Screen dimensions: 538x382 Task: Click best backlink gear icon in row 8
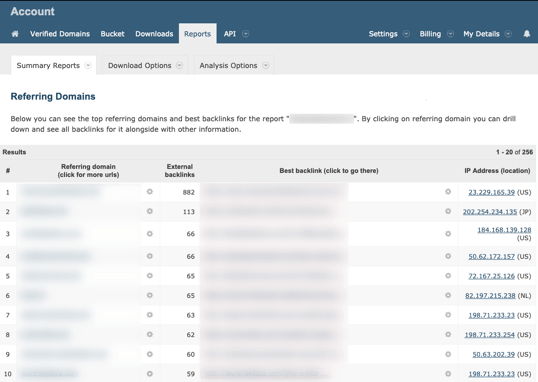click(448, 334)
